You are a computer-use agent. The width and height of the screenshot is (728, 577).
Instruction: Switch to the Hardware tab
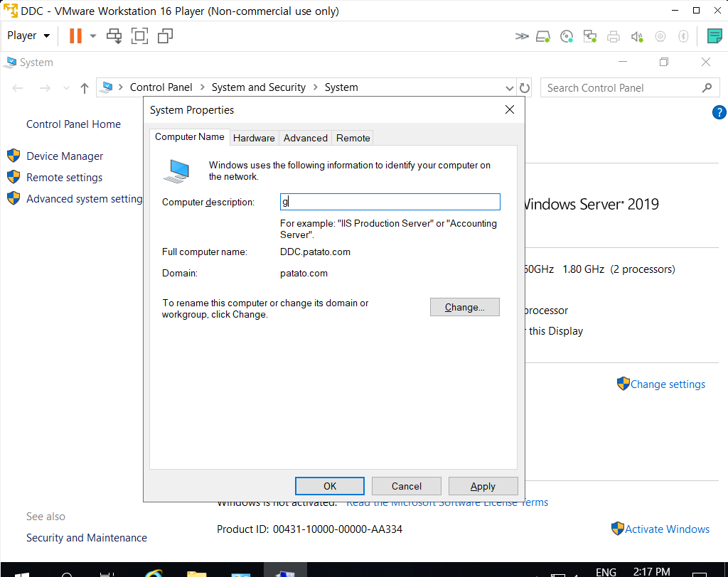point(254,138)
